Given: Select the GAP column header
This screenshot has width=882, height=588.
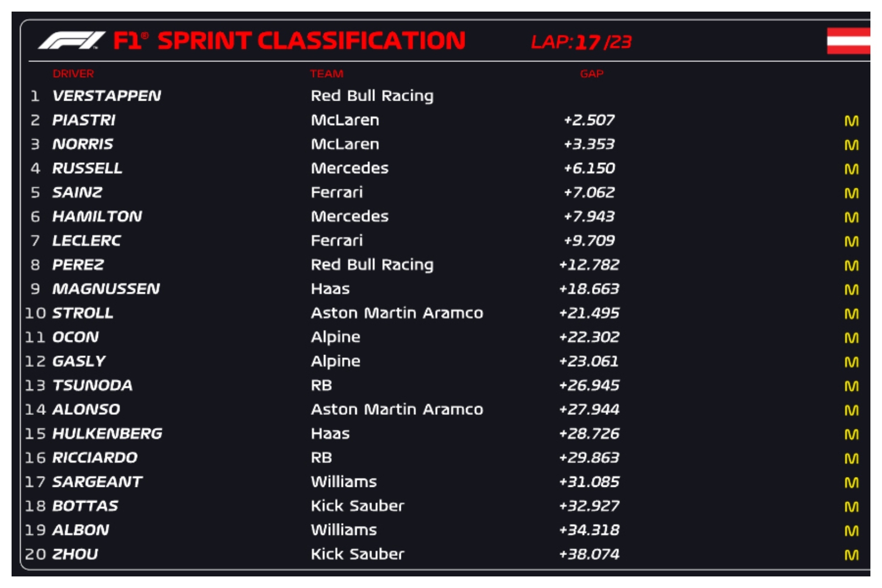Looking at the screenshot, I should [592, 73].
